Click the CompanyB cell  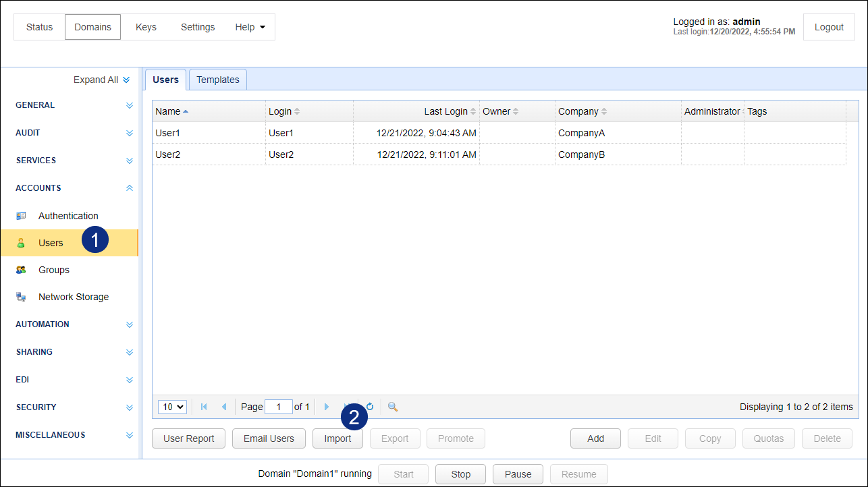point(581,154)
